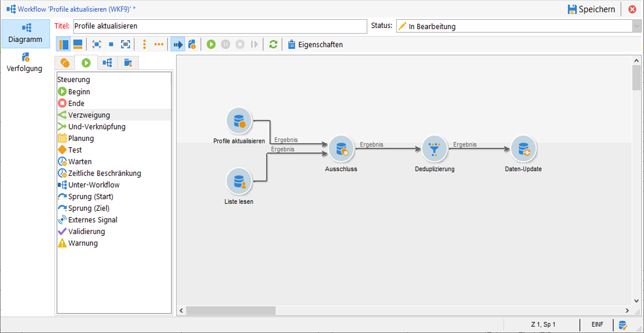Viewport: 644px width, 333px height.
Task: Click the Liste lesen node
Action: [x=239, y=182]
